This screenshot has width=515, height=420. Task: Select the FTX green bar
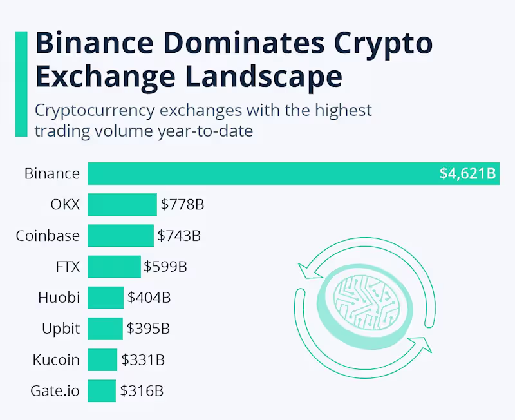tap(114, 267)
